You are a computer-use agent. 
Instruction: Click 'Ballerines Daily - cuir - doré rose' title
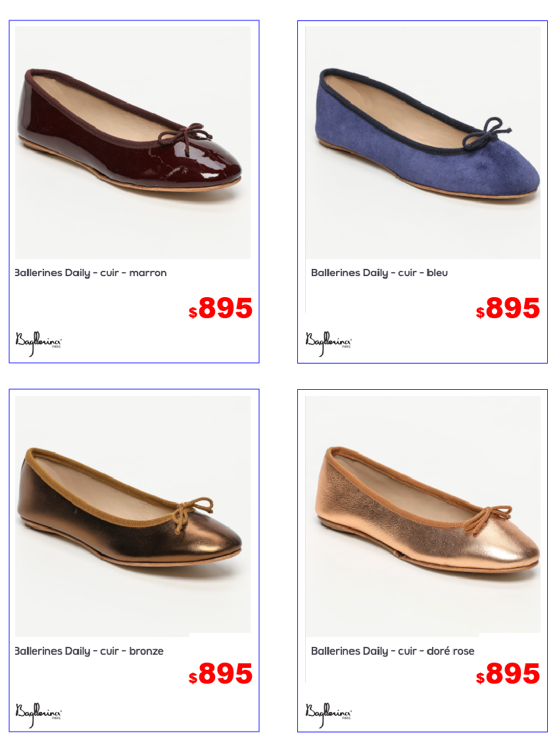[393, 651]
